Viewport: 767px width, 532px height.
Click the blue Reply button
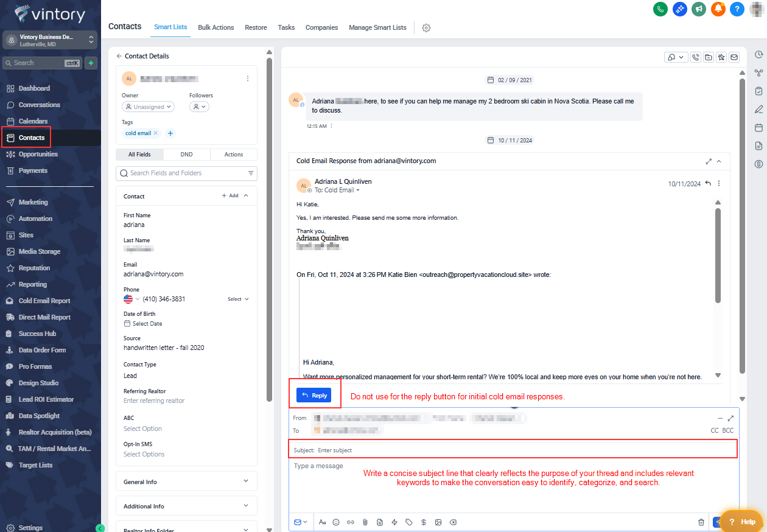pyautogui.click(x=313, y=396)
